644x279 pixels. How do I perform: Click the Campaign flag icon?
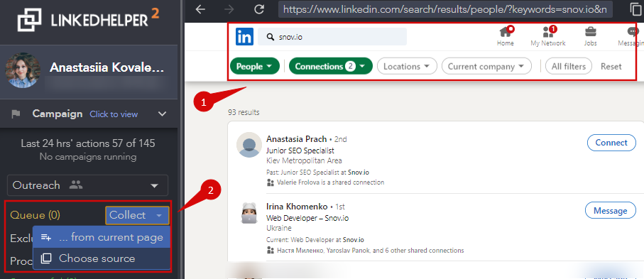coord(16,114)
